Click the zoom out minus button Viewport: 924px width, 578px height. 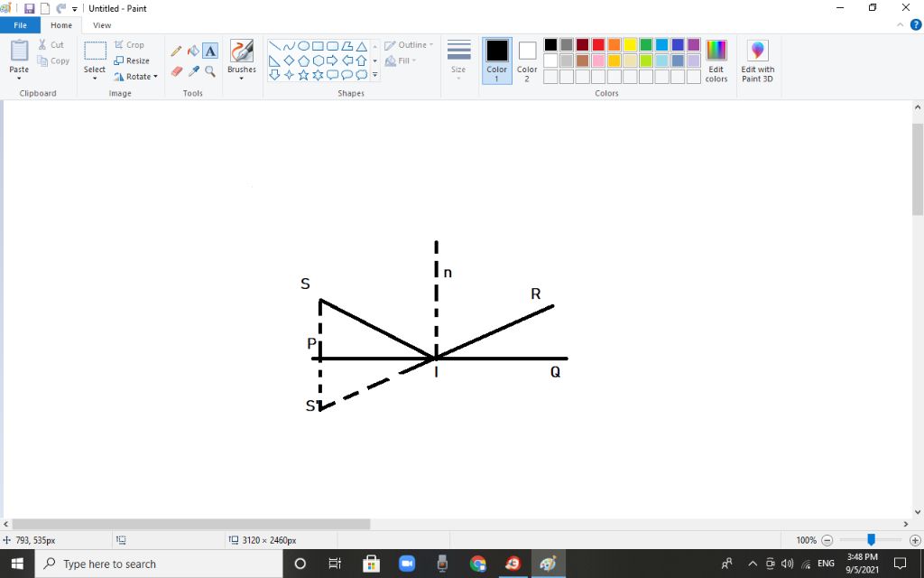tap(827, 540)
